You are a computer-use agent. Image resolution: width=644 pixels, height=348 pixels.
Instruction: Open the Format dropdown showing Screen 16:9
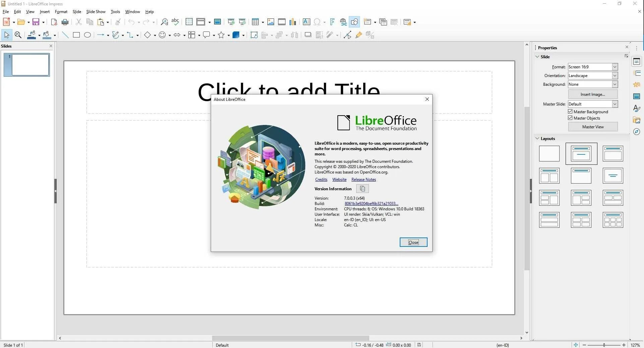tap(593, 67)
